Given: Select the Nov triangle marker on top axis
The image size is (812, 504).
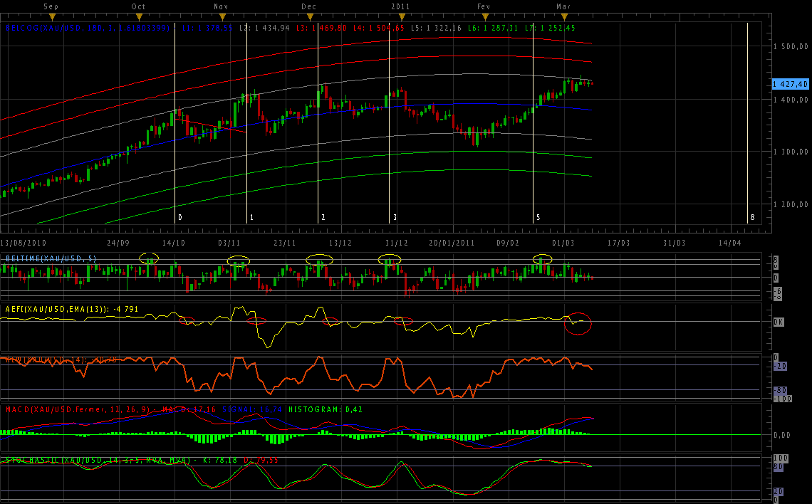Looking at the screenshot, I should 222,16.
